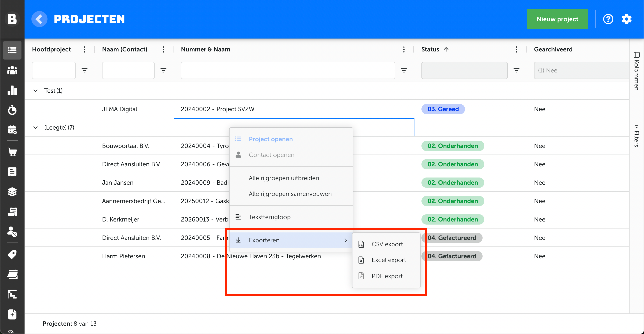Go back using the round arrow button

click(x=39, y=19)
